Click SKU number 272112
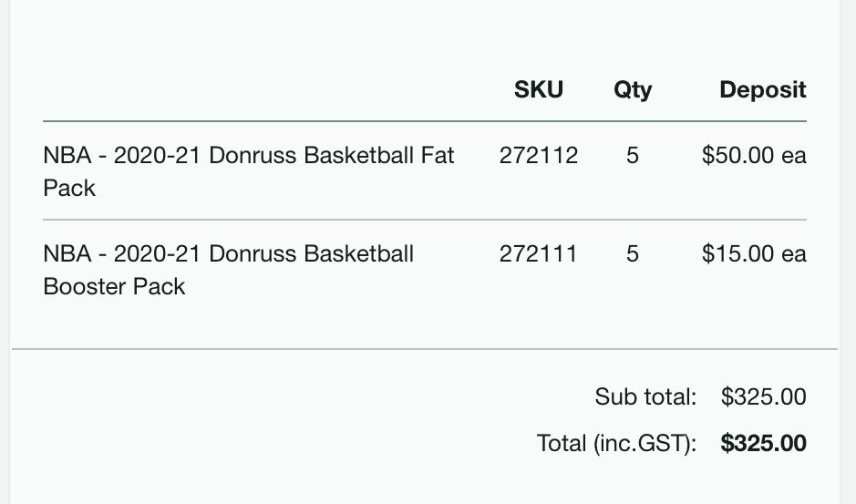Image resolution: width=856 pixels, height=504 pixels. click(x=538, y=156)
